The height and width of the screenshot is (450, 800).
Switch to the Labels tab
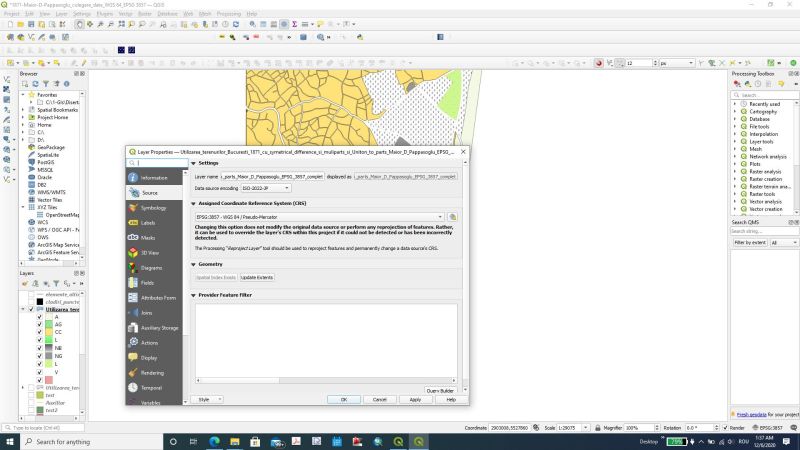pos(154,223)
